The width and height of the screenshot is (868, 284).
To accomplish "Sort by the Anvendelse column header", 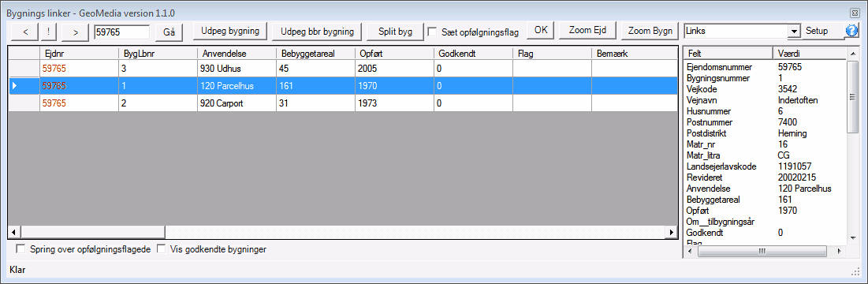I will tap(237, 53).
